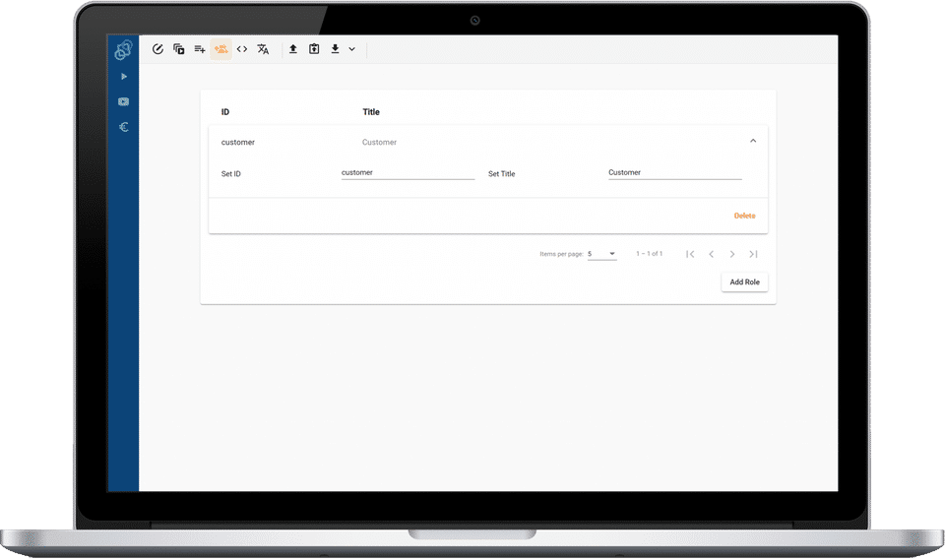This screenshot has height=560, width=945.
Task: Click the Title column header
Action: pyautogui.click(x=371, y=112)
